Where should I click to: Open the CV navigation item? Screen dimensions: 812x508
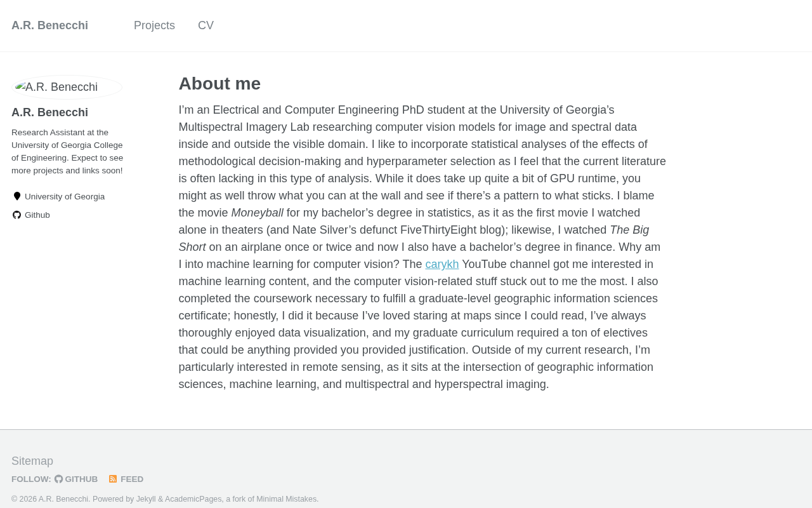(x=206, y=25)
